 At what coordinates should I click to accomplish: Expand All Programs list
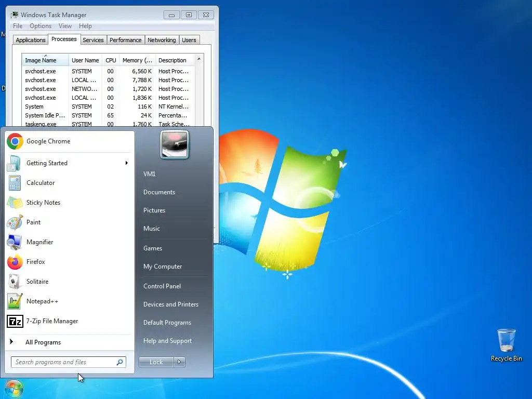click(x=43, y=342)
